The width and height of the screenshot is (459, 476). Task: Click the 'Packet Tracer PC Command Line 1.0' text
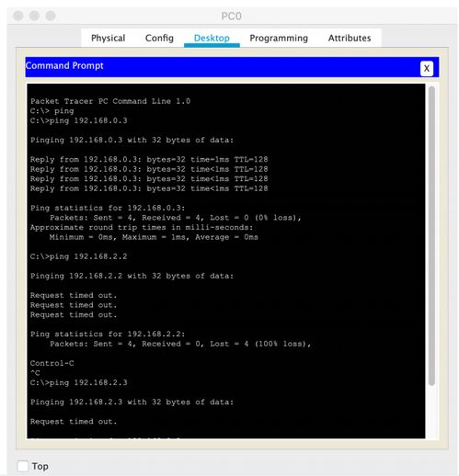[110, 101]
